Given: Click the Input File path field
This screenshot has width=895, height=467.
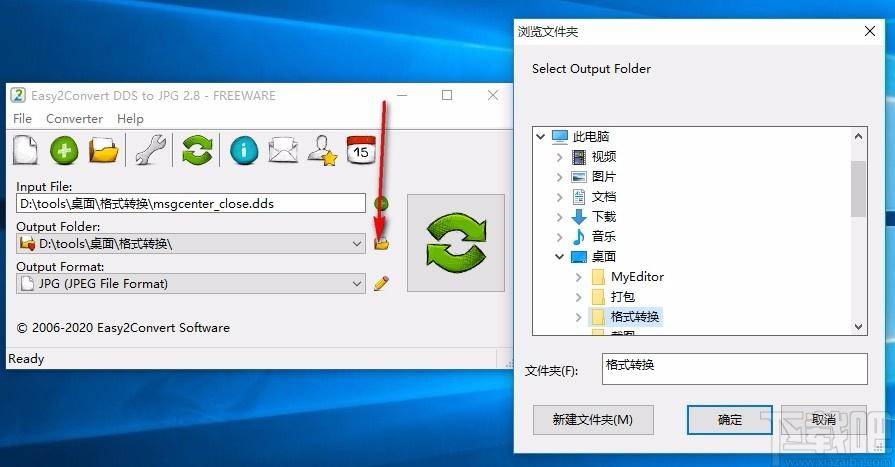Looking at the screenshot, I should pyautogui.click(x=191, y=203).
